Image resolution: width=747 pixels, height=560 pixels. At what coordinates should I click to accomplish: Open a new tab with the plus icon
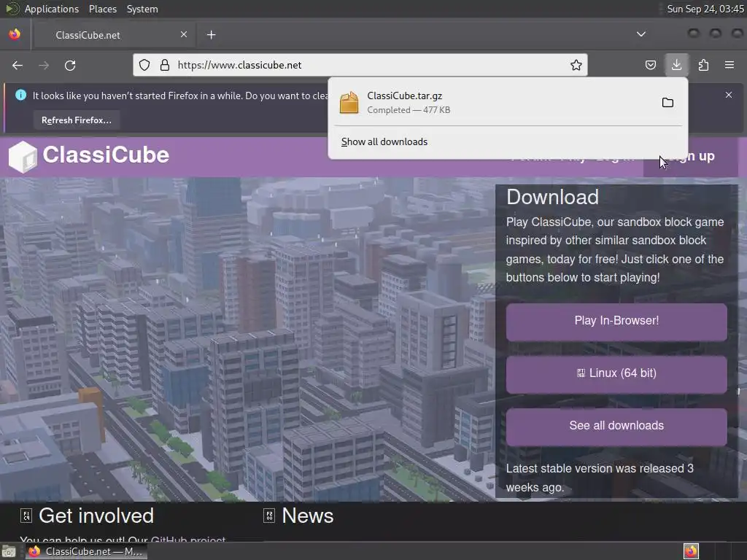click(211, 35)
